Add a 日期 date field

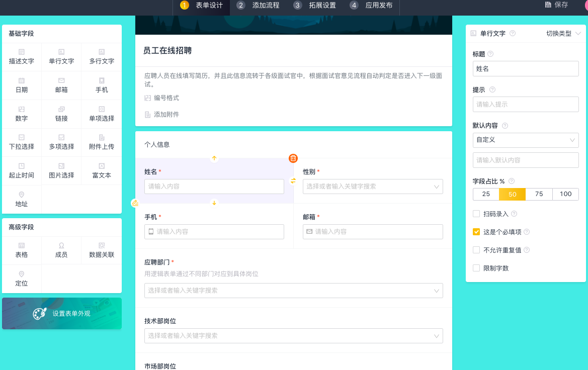point(21,85)
